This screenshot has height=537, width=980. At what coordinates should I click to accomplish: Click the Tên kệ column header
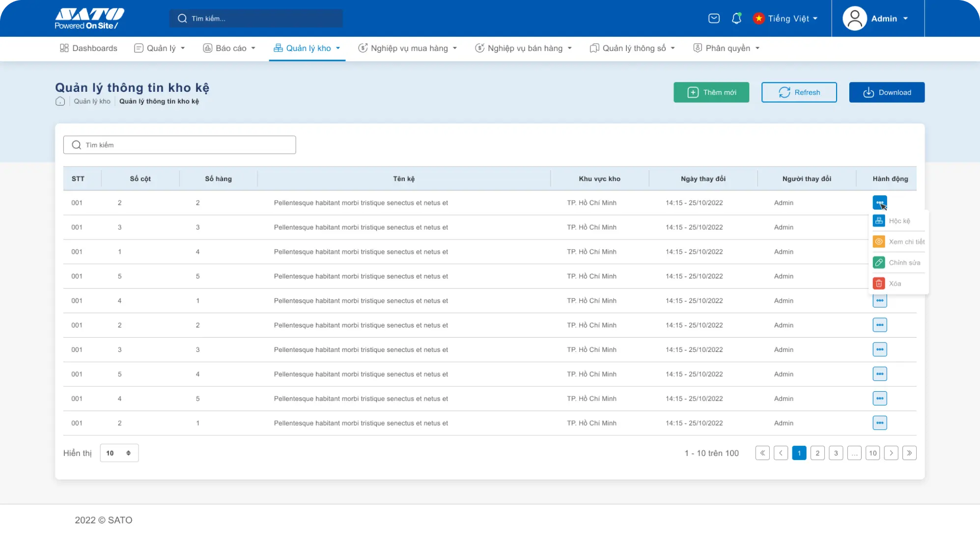404,179
